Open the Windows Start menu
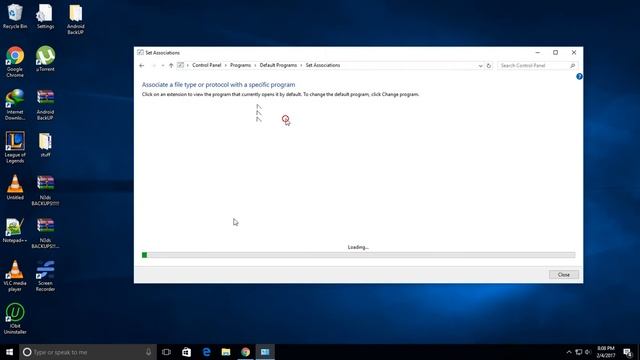Image resolution: width=640 pixels, height=360 pixels. click(x=9, y=352)
